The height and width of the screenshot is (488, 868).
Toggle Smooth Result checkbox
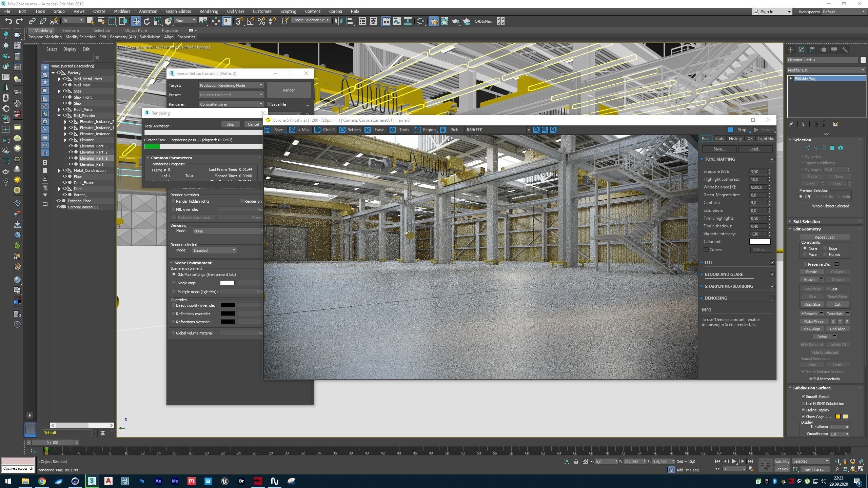(803, 396)
